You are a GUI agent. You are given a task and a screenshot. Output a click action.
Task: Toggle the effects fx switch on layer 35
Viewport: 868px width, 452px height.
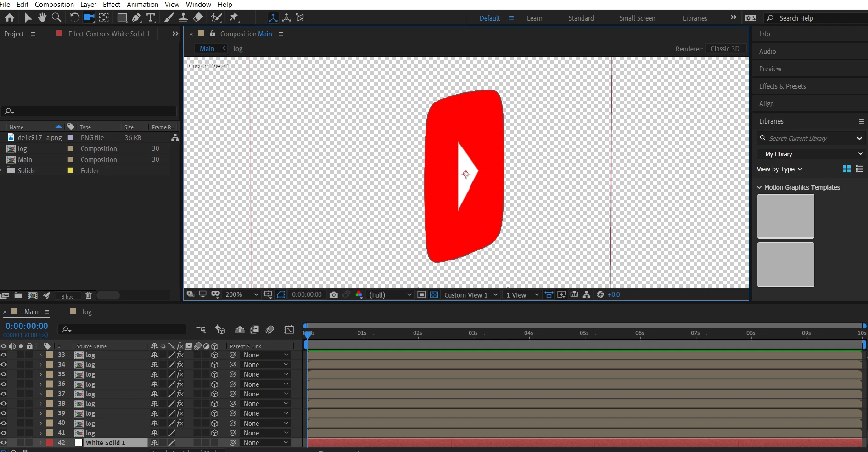pos(180,374)
